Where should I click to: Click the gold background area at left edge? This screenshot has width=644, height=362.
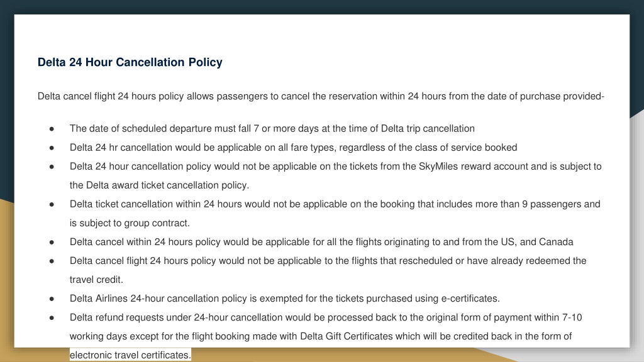click(x=6, y=279)
